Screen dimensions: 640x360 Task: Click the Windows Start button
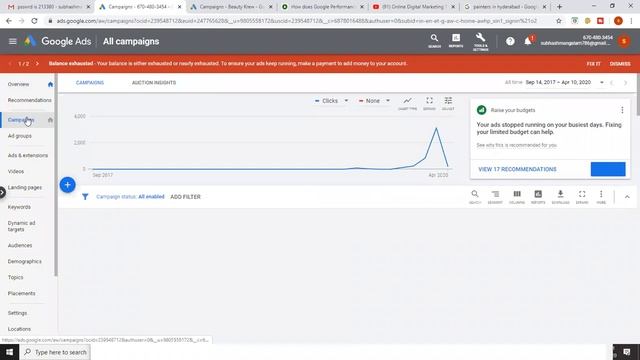click(9, 352)
